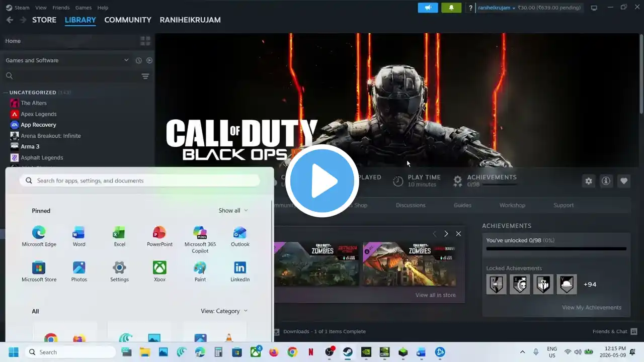Open the helmet locked achievement icon

tap(567, 285)
